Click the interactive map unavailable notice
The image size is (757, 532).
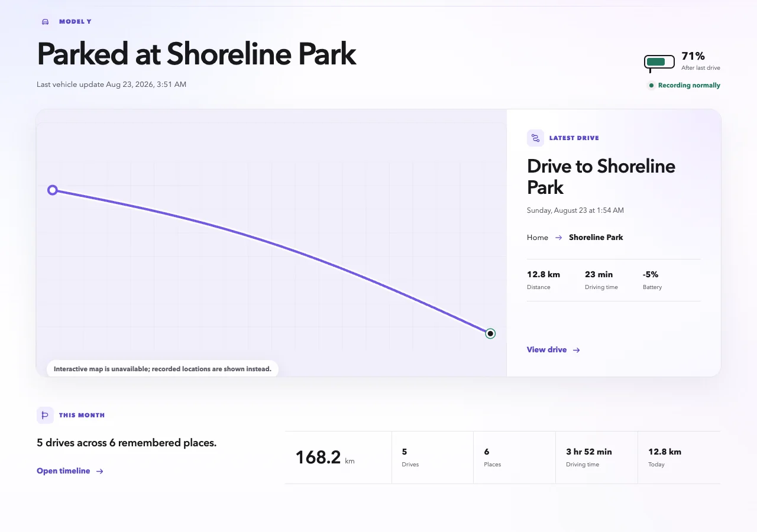click(163, 369)
